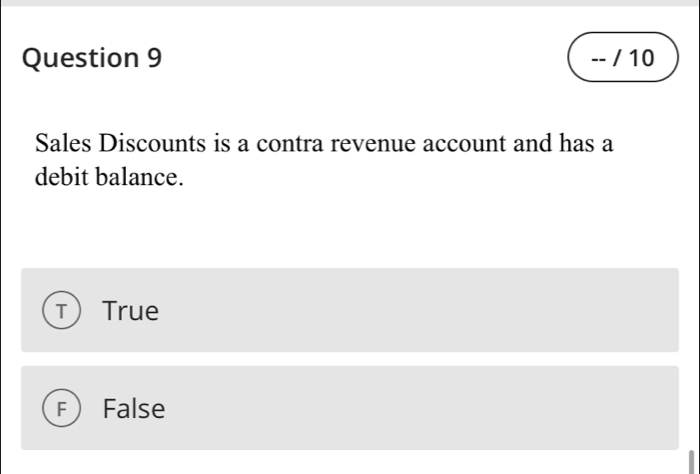Click the word 'Question' in the heading
This screenshot has width=700, height=474.
[81, 58]
